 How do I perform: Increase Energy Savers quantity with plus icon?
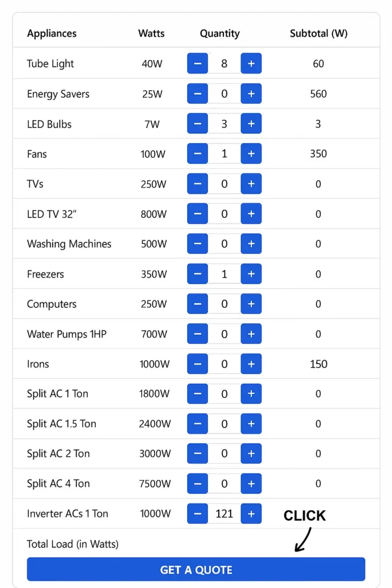[251, 94]
